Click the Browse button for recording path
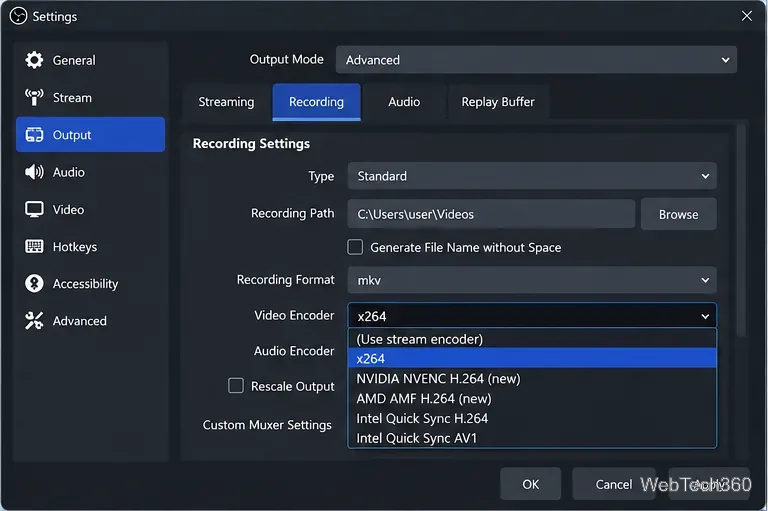 (678, 214)
